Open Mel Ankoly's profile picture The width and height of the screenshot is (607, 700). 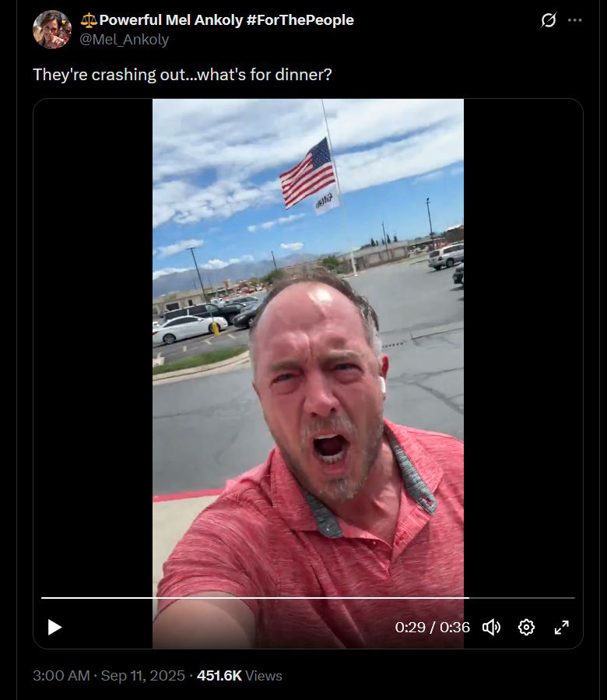click(x=52, y=30)
